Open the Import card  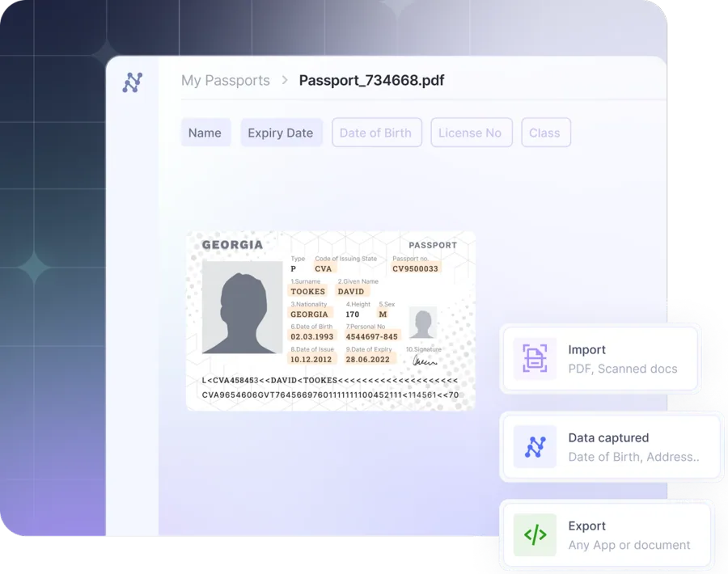(600, 358)
